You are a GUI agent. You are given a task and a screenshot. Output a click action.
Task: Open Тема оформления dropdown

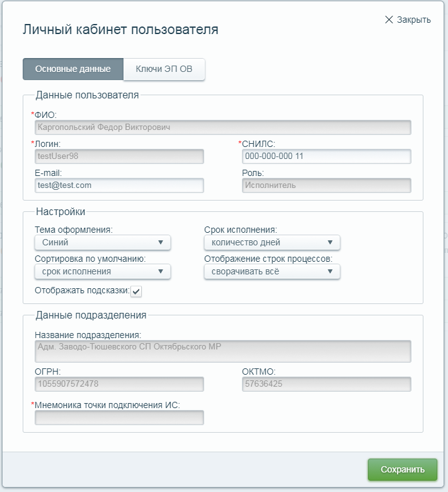(x=103, y=243)
